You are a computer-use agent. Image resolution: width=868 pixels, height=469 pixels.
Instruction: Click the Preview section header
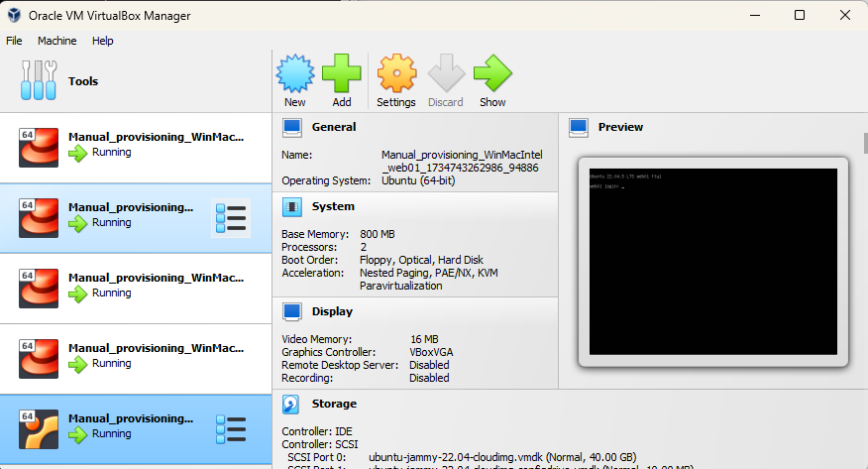tap(620, 127)
